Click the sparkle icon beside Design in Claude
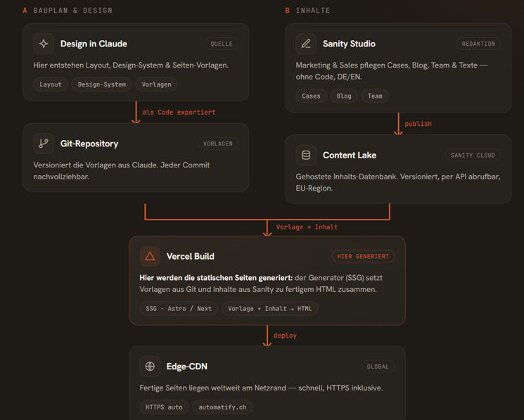 tap(44, 44)
